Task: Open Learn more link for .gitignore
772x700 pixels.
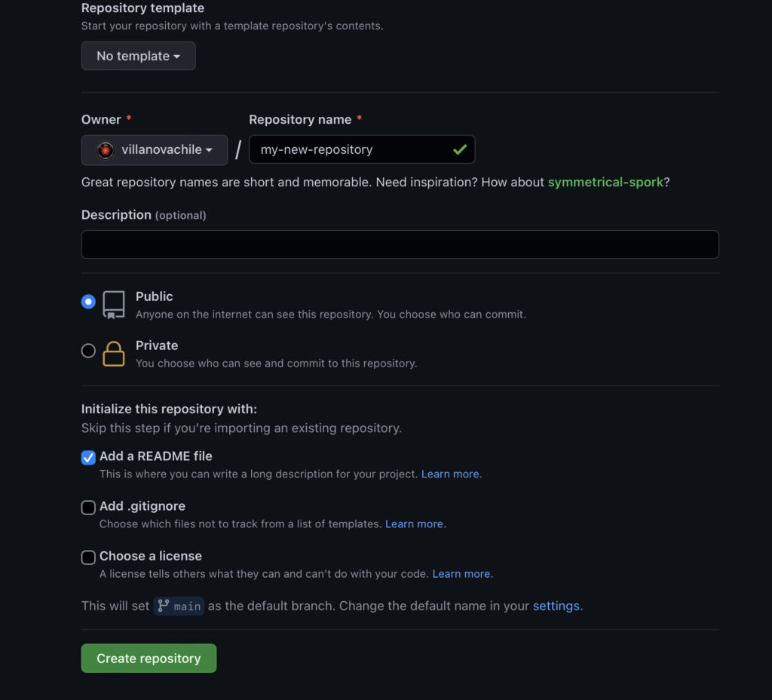Action: click(x=415, y=523)
